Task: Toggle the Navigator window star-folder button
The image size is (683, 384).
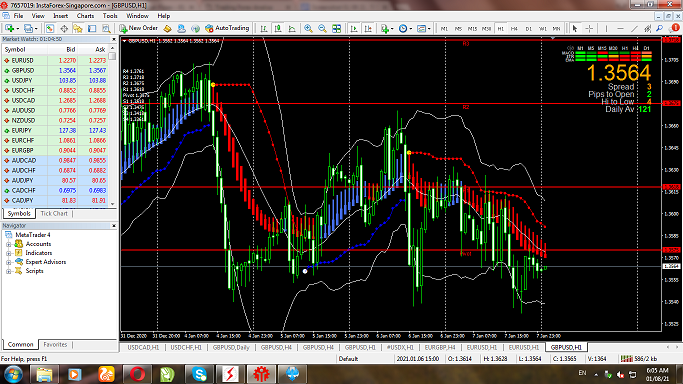Action: click(x=78, y=28)
